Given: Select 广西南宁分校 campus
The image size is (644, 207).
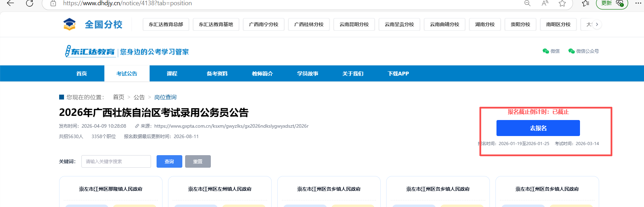Looking at the screenshot, I should tap(264, 24).
